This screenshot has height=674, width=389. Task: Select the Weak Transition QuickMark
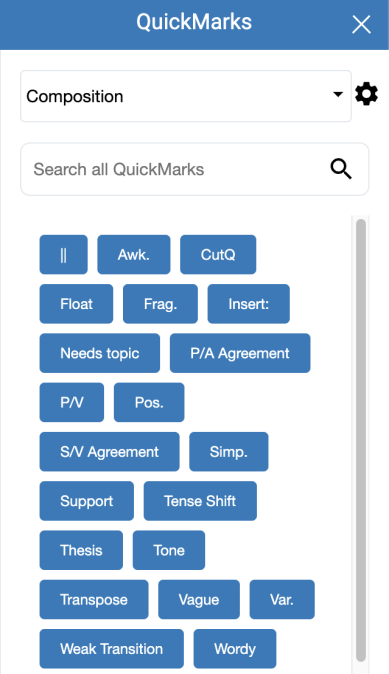coord(112,649)
